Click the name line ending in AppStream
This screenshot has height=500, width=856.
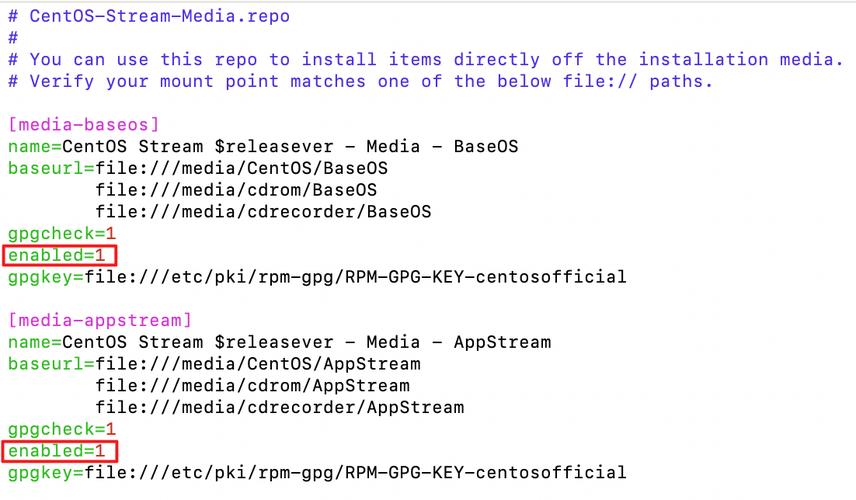click(x=280, y=342)
